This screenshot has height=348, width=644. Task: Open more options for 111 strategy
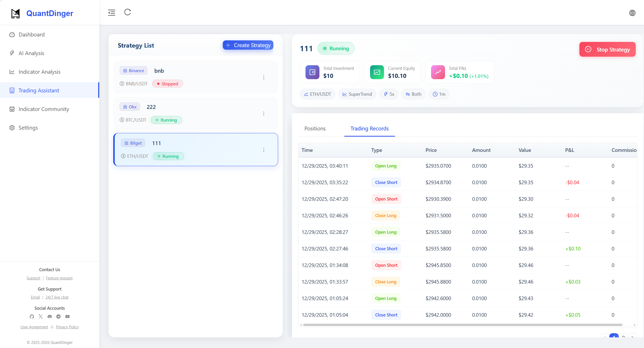pyautogui.click(x=264, y=150)
